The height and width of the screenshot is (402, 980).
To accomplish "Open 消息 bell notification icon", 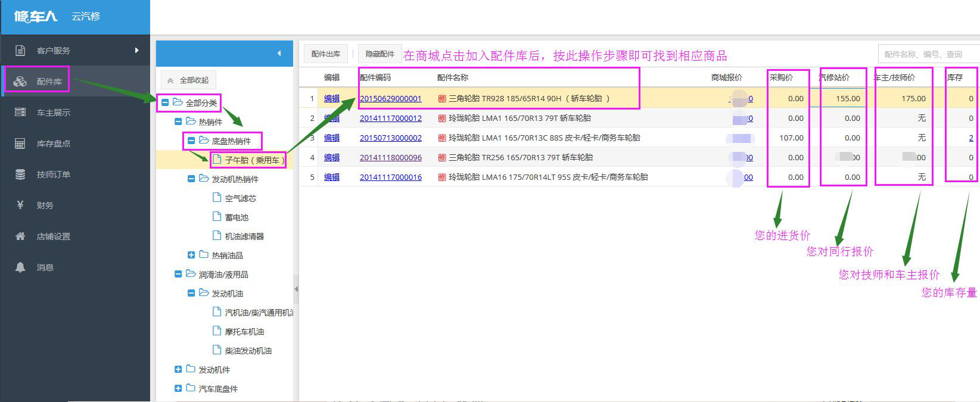I will (20, 267).
